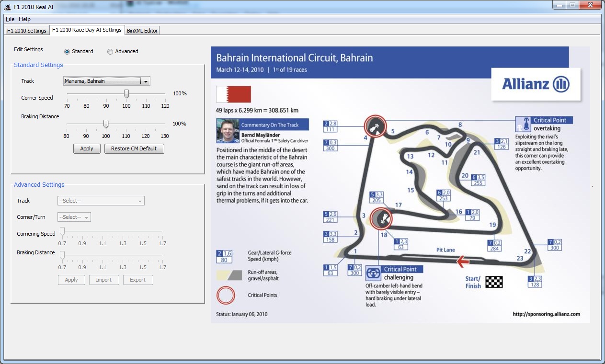Select the Standard edit settings option
The height and width of the screenshot is (364, 605).
tap(79, 51)
